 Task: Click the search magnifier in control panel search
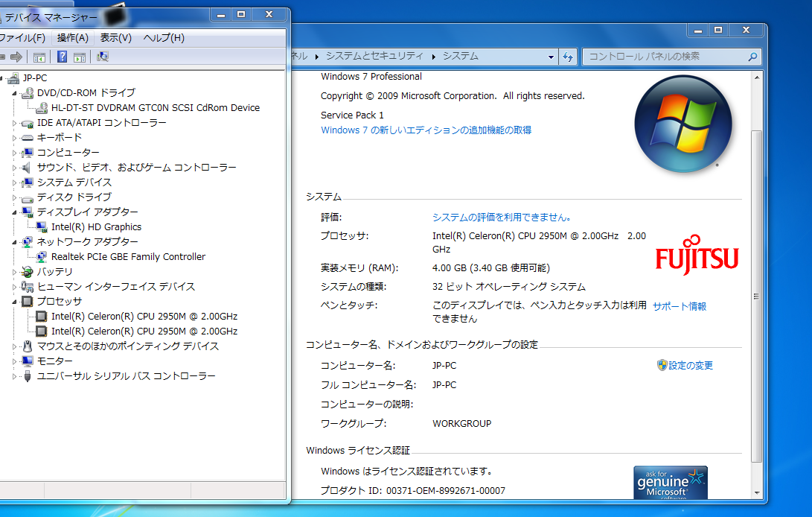[x=752, y=57]
